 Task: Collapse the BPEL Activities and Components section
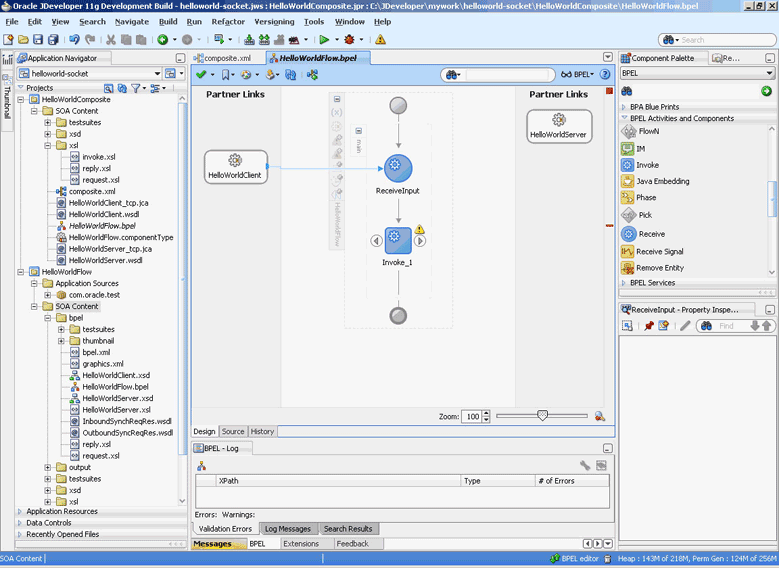624,118
